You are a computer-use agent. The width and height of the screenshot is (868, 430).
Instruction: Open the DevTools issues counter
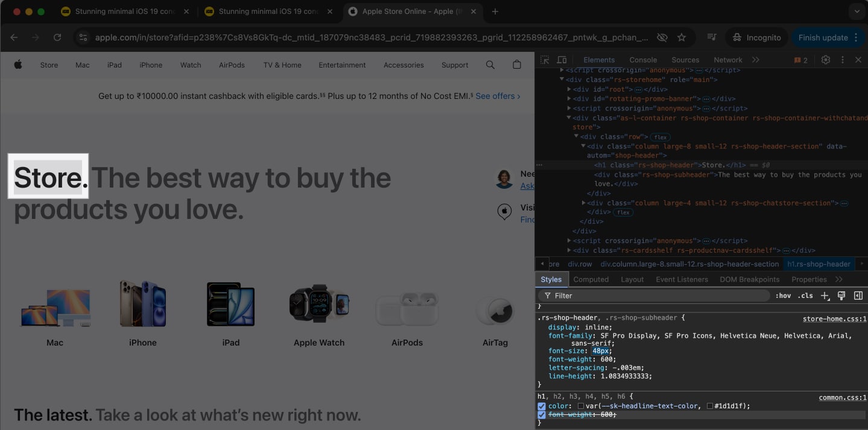[x=801, y=60]
